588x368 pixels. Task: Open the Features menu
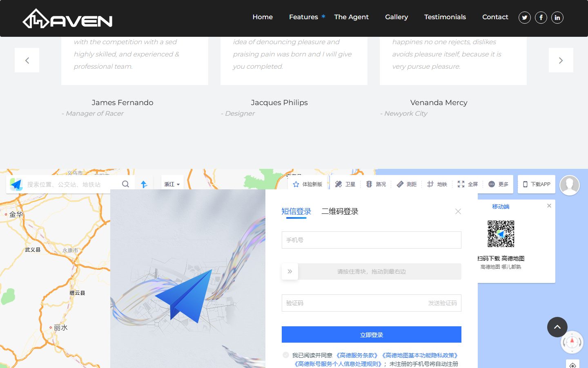[x=303, y=17]
